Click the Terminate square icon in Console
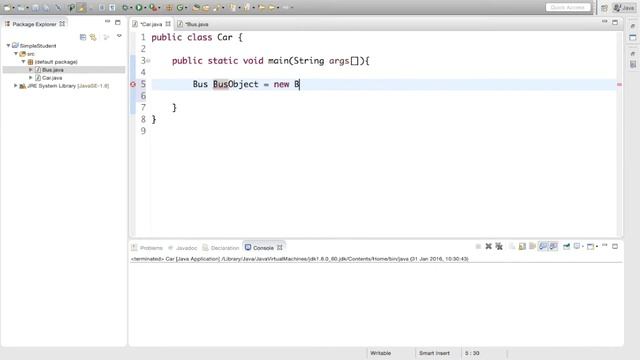 478,246
